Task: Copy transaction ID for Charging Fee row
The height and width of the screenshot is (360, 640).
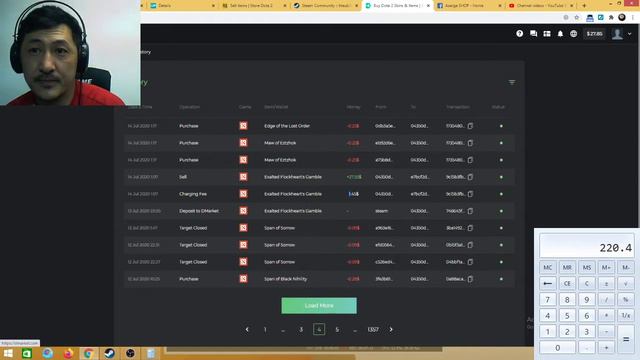Action: [x=470, y=194]
